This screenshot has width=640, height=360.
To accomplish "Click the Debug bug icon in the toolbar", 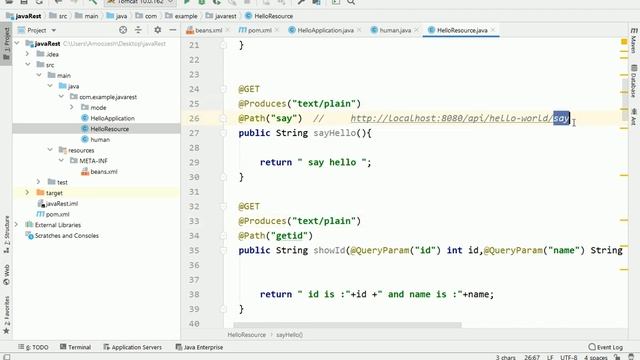I will 202,2.
